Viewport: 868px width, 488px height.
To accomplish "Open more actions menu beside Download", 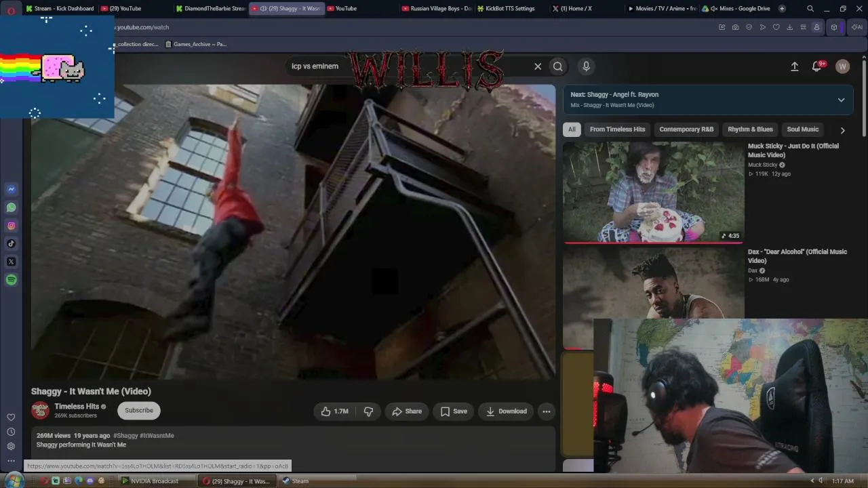I will coord(546,411).
